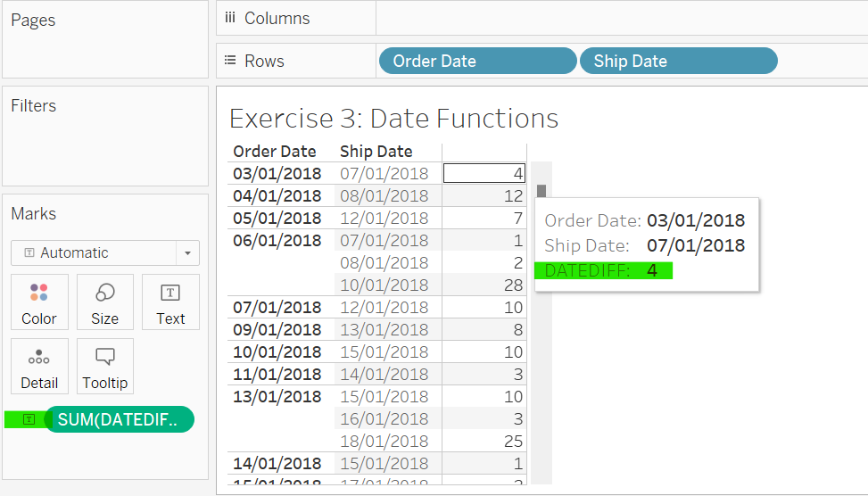Screen dimensions: 868x496
Task: Click the Size marks card icon
Action: [104, 294]
